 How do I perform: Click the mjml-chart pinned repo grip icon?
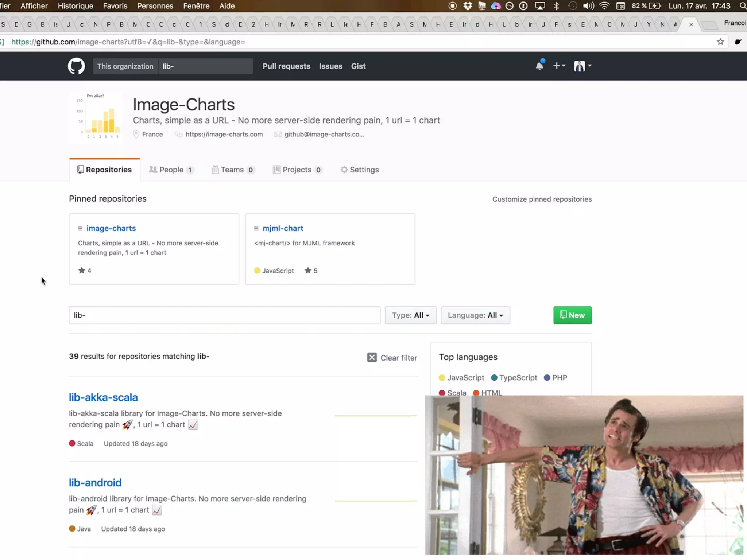(256, 229)
